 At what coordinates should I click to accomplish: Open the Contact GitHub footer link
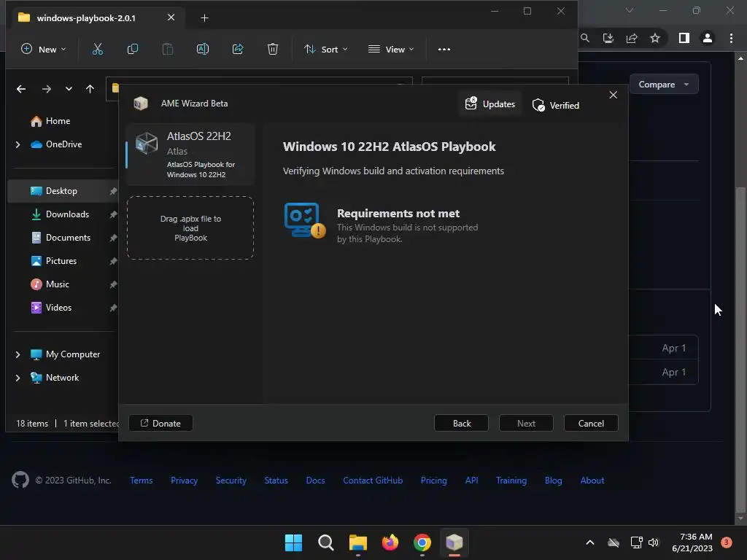373,481
